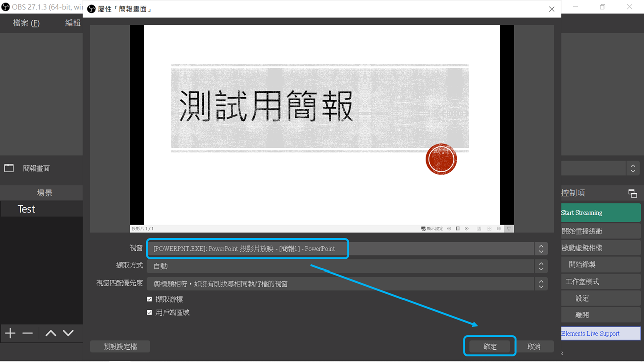
Task: Open the 視窗 window selection dropdown
Action: pyautogui.click(x=346, y=249)
